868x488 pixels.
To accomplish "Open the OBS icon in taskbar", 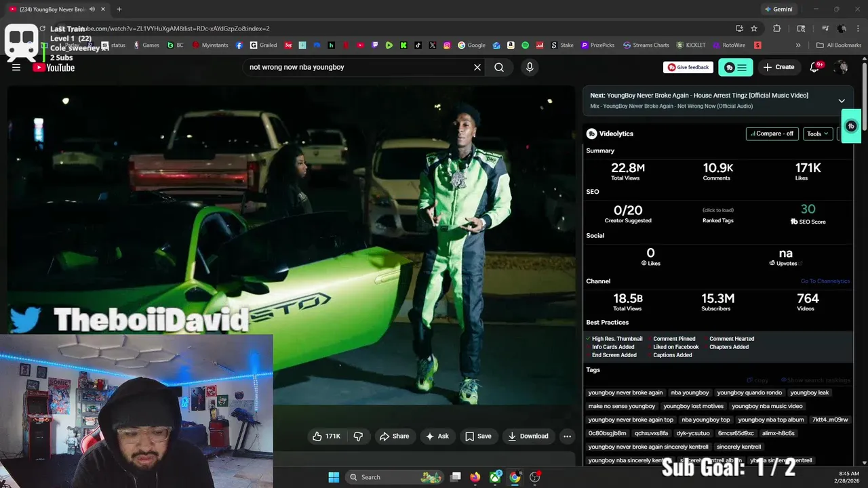I will (x=534, y=477).
